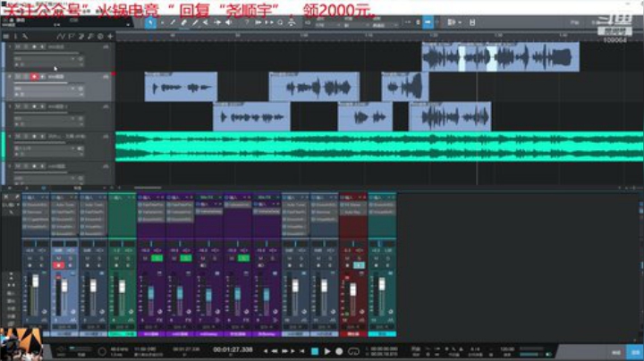The width and height of the screenshot is (644, 361).
Task: Select the Mute tool
Action: point(207,22)
